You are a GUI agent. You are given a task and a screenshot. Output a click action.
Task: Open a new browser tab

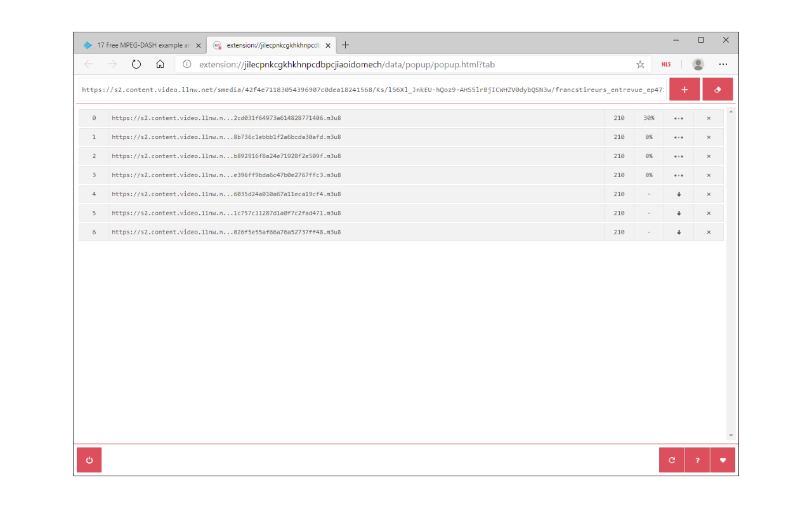tap(345, 45)
